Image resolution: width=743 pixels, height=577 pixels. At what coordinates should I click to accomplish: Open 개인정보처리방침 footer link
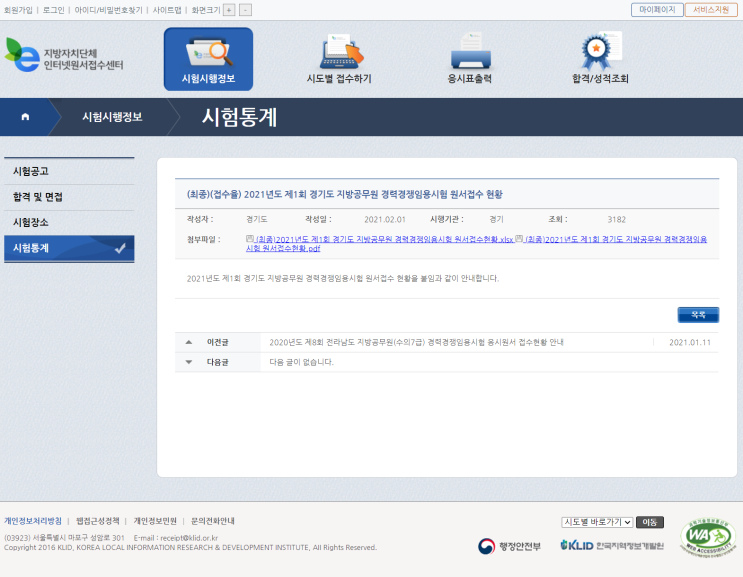tap(33, 521)
